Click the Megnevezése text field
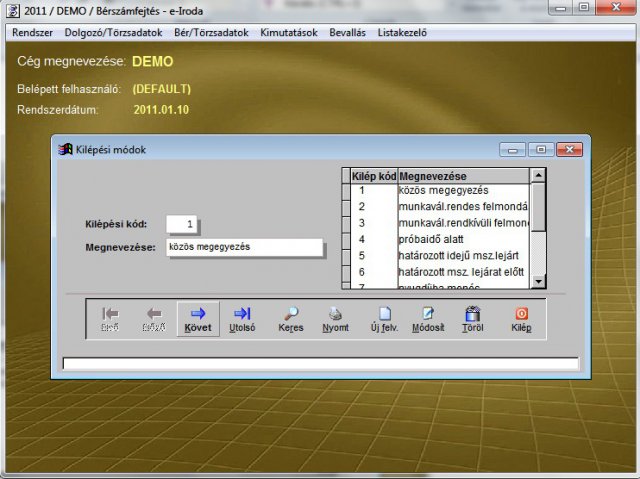The height and width of the screenshot is (479, 640). (245, 247)
